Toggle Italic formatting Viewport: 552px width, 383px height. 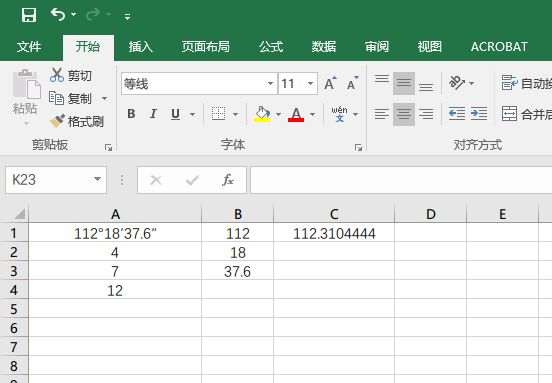pos(153,114)
